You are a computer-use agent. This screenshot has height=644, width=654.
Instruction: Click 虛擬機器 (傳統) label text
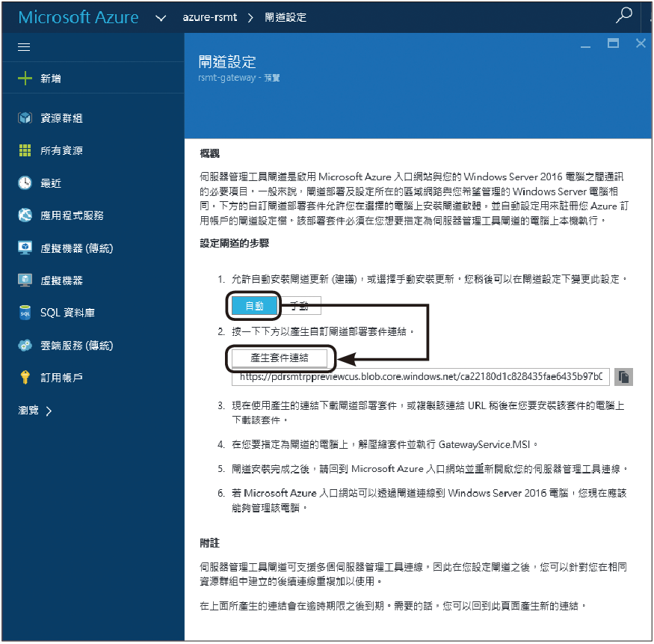click(77, 248)
